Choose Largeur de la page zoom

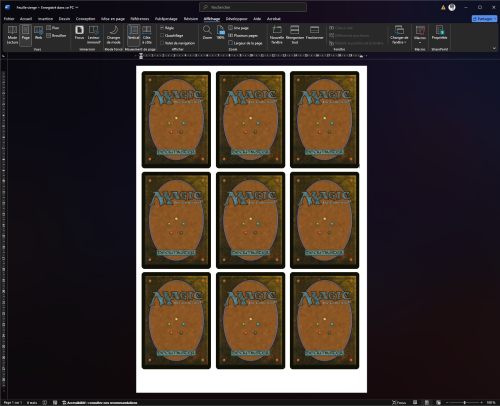click(x=245, y=43)
